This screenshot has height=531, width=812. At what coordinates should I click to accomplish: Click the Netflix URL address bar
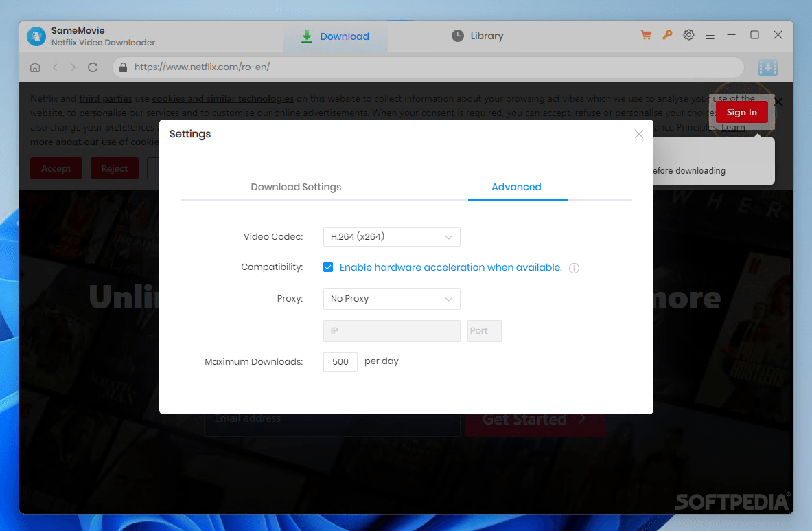pyautogui.click(x=428, y=67)
